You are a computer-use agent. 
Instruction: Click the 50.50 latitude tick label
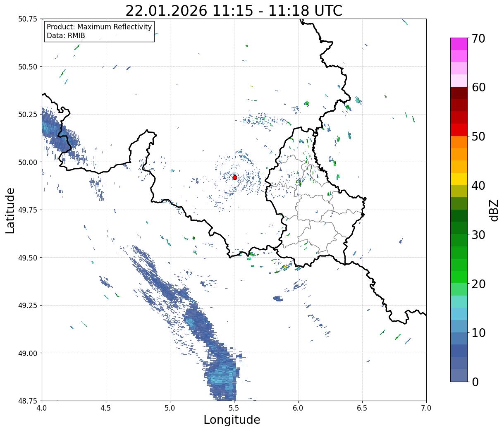click(x=28, y=67)
